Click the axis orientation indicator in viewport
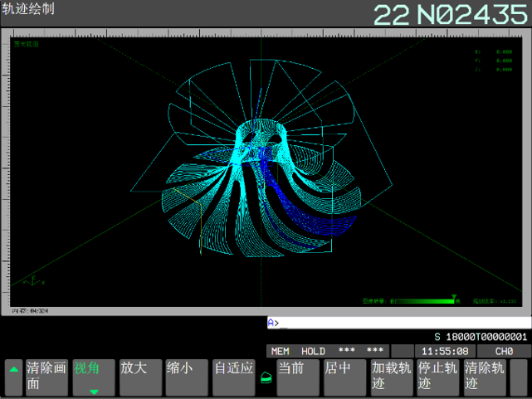This screenshot has width=532, height=399. tap(33, 280)
